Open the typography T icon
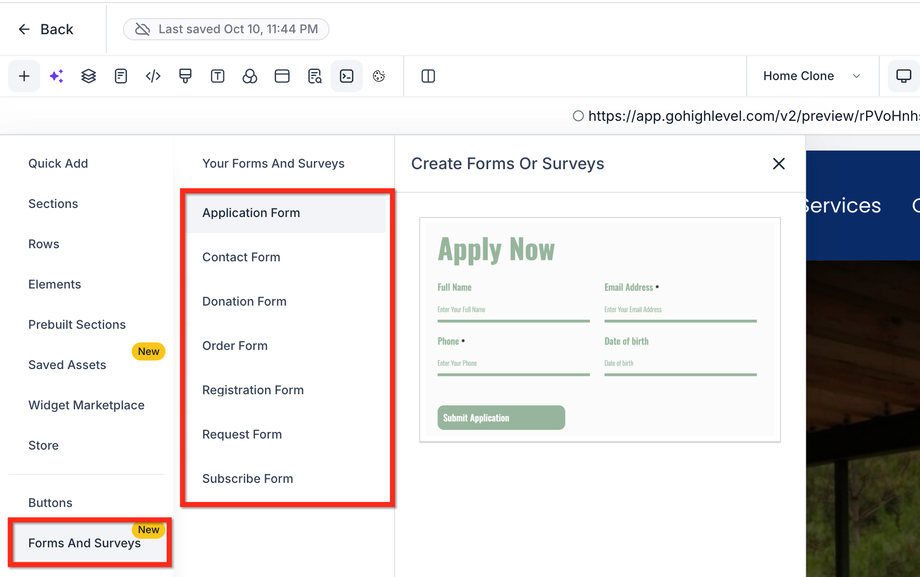This screenshot has height=577, width=920. coord(217,76)
